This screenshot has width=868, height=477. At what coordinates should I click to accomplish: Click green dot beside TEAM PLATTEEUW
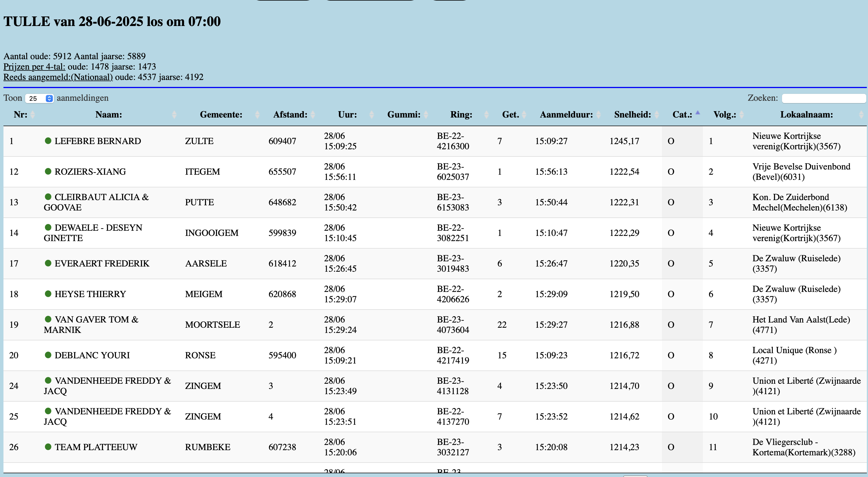click(x=48, y=447)
